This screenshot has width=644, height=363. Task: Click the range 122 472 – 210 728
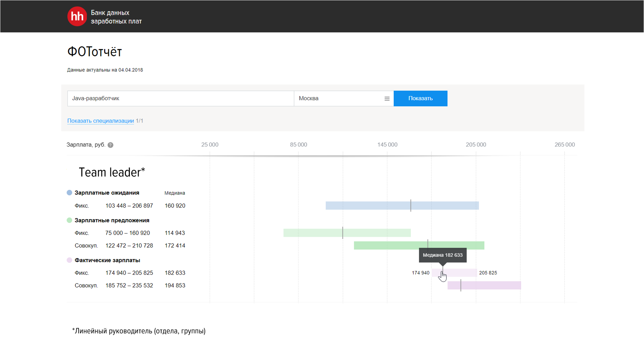point(129,245)
